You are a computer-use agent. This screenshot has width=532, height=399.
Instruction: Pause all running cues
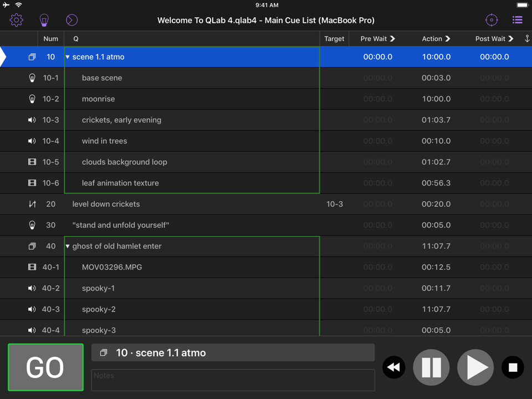coord(431,367)
